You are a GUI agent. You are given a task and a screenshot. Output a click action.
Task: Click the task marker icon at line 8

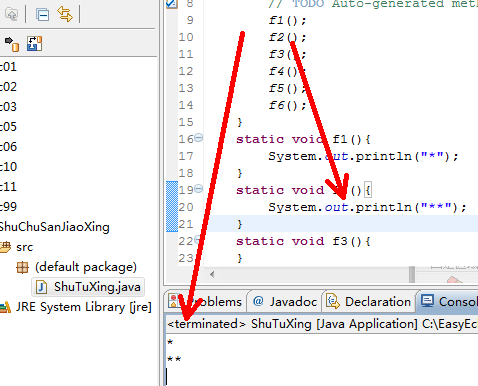tap(172, 4)
